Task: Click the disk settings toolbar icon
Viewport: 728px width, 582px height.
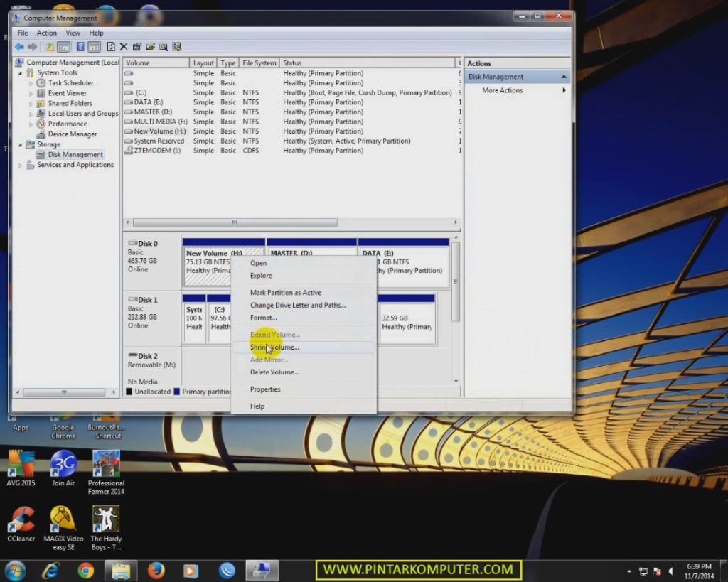Action: 177,47
